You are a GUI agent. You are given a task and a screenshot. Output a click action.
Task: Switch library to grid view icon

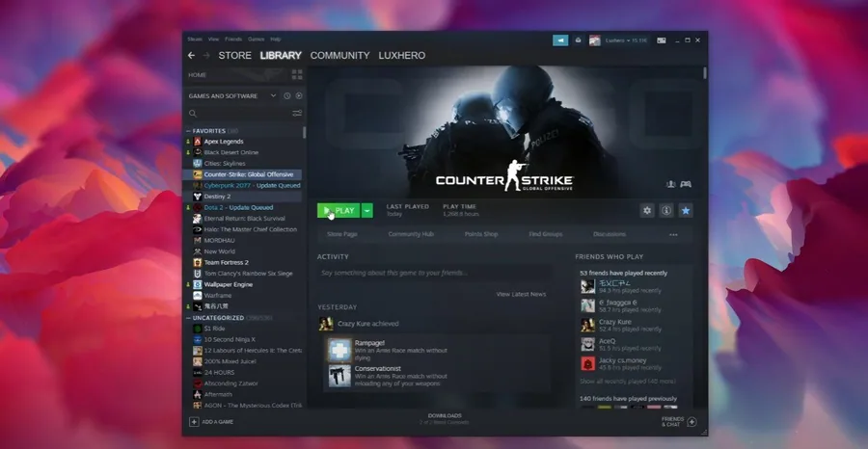[x=297, y=74]
